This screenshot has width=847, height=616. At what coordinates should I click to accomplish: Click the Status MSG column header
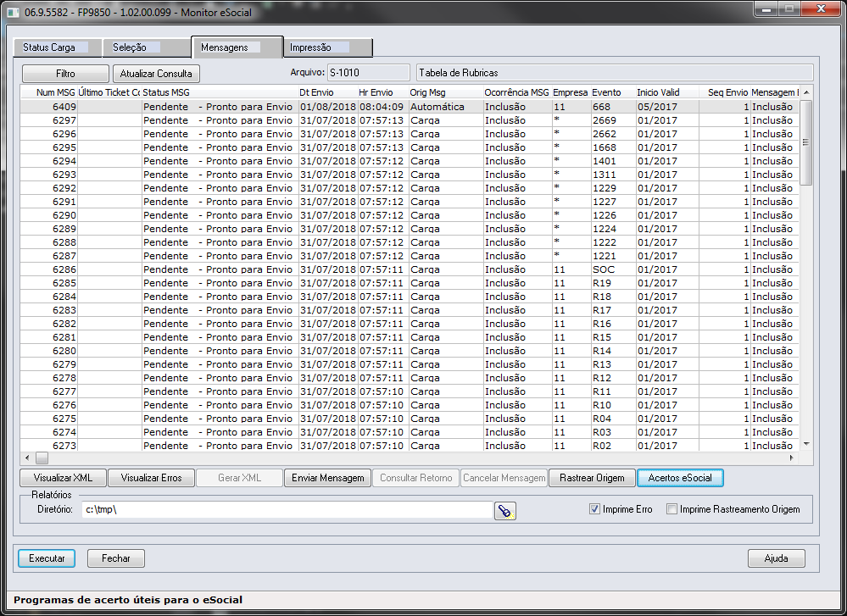click(x=220, y=92)
